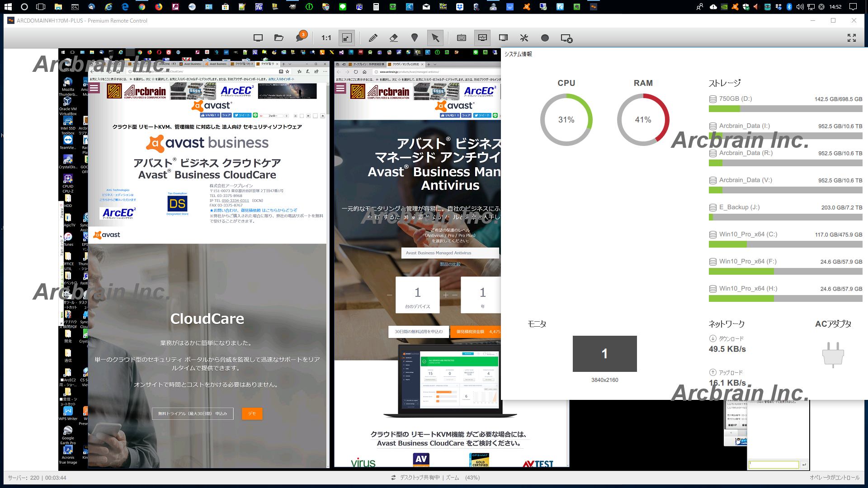Select the eraser tool

[x=394, y=38]
